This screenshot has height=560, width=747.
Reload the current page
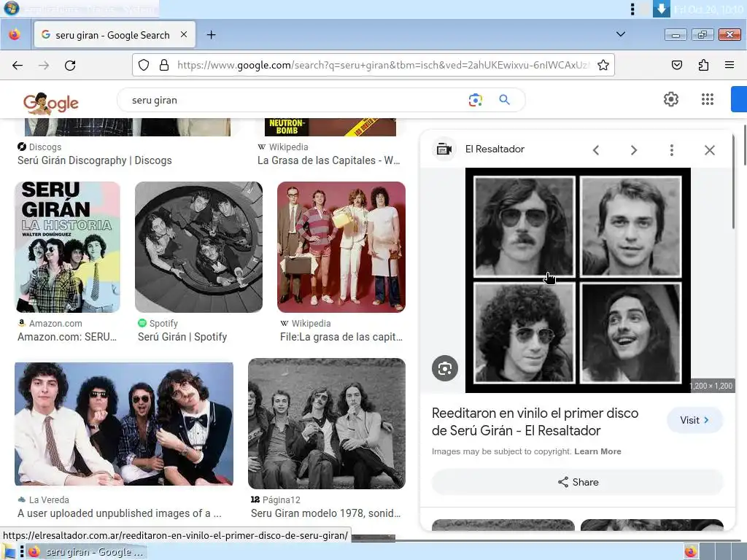70,65
